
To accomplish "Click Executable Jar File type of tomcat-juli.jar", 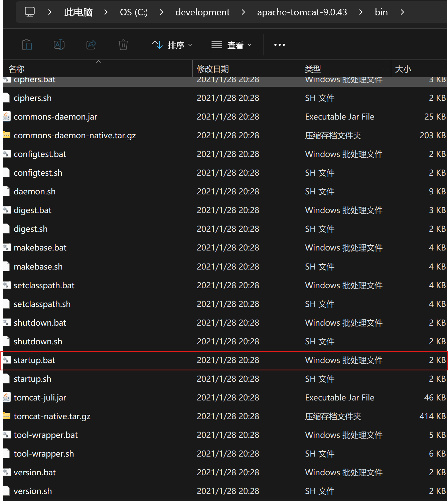I will tap(340, 397).
